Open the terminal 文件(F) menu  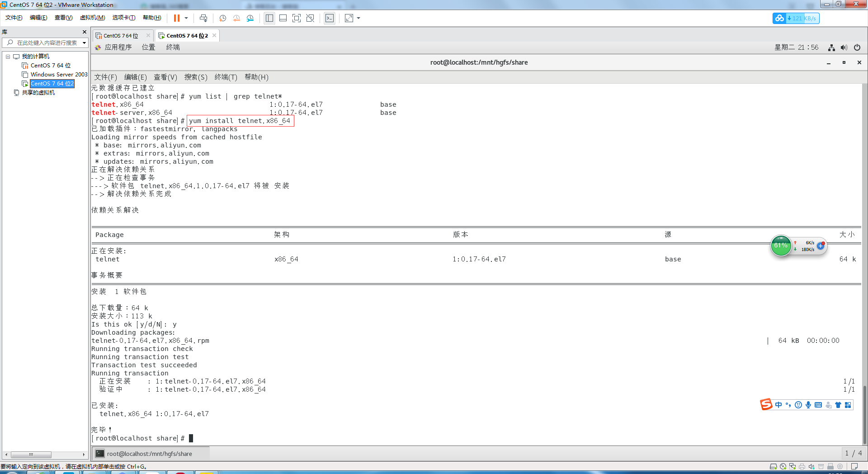[105, 77]
